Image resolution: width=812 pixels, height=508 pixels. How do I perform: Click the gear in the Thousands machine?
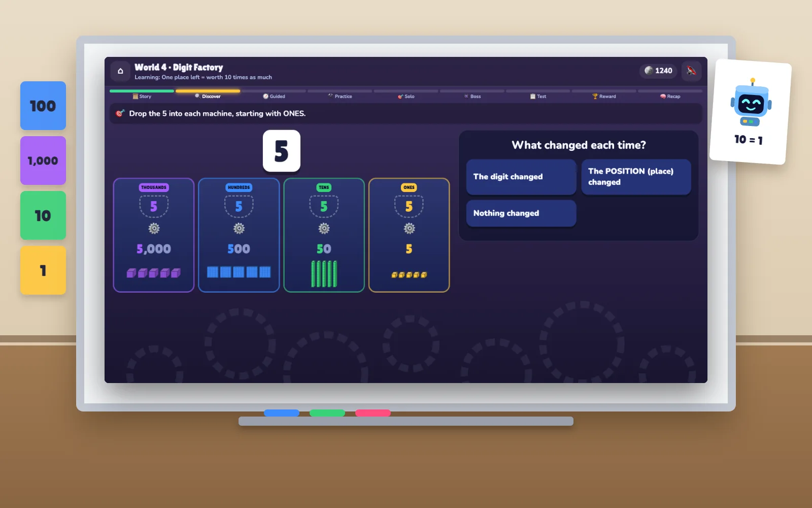[154, 229]
